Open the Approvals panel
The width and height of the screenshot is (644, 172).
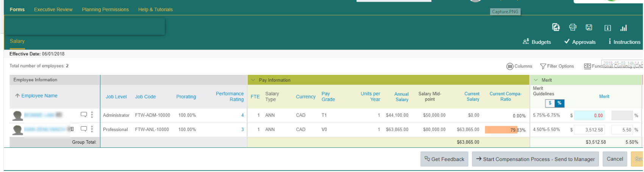tap(580, 42)
